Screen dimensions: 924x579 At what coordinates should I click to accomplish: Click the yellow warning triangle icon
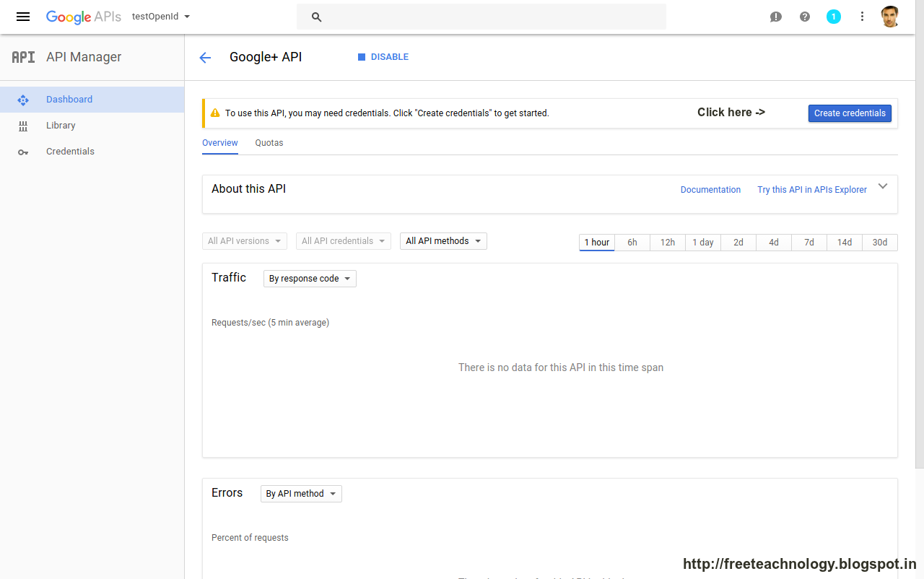click(x=215, y=113)
